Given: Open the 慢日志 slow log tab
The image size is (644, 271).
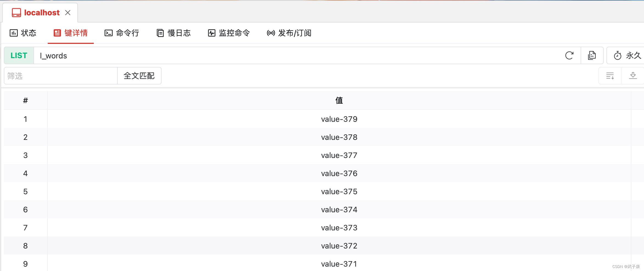Looking at the screenshot, I should [174, 33].
